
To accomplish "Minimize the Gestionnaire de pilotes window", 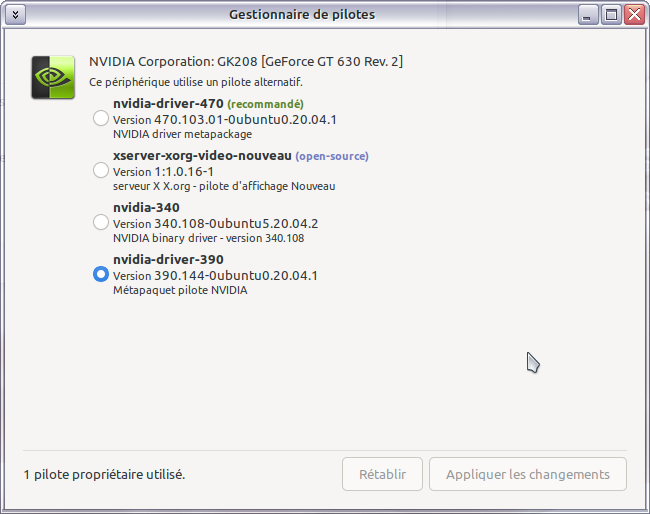I will tap(589, 14).
